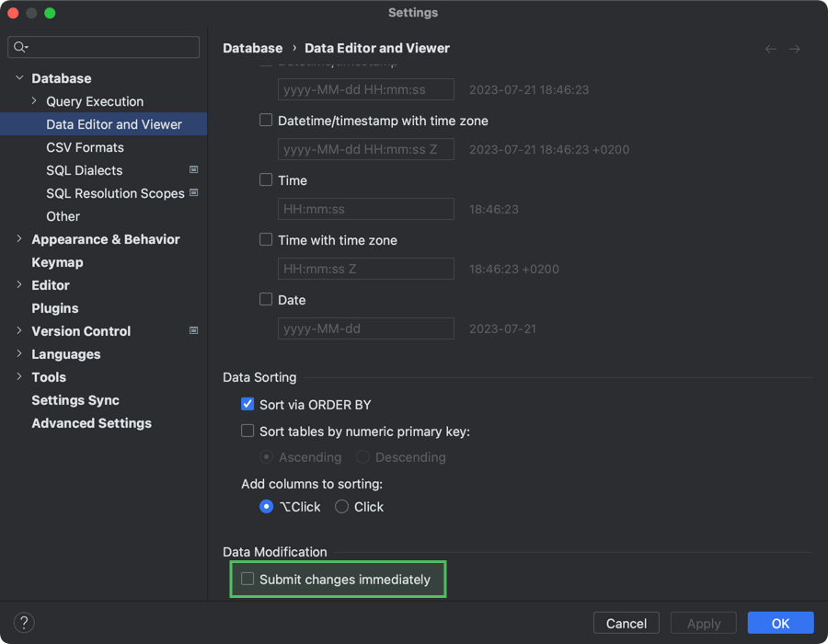Click Database in the breadcrumb header
Screen dimensions: 828x644
click(252, 48)
